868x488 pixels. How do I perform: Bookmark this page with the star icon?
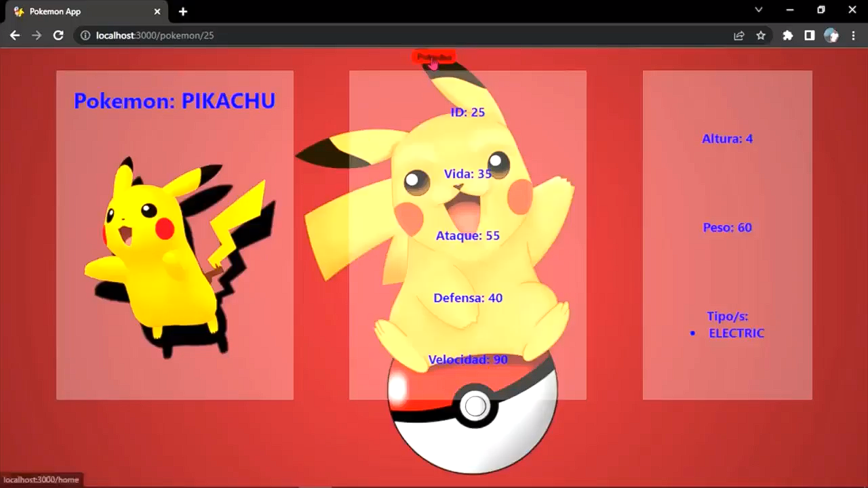click(761, 35)
